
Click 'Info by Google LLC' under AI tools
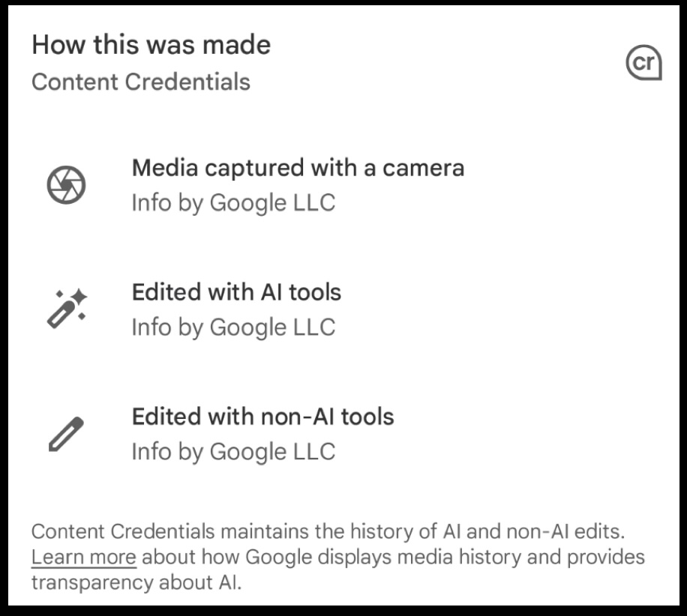click(233, 327)
